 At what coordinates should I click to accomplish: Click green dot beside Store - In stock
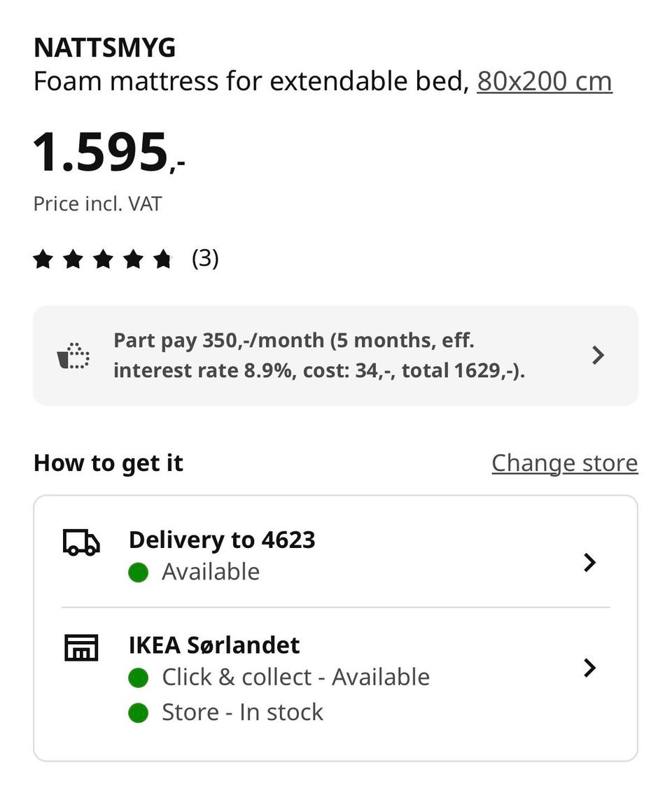[139, 713]
